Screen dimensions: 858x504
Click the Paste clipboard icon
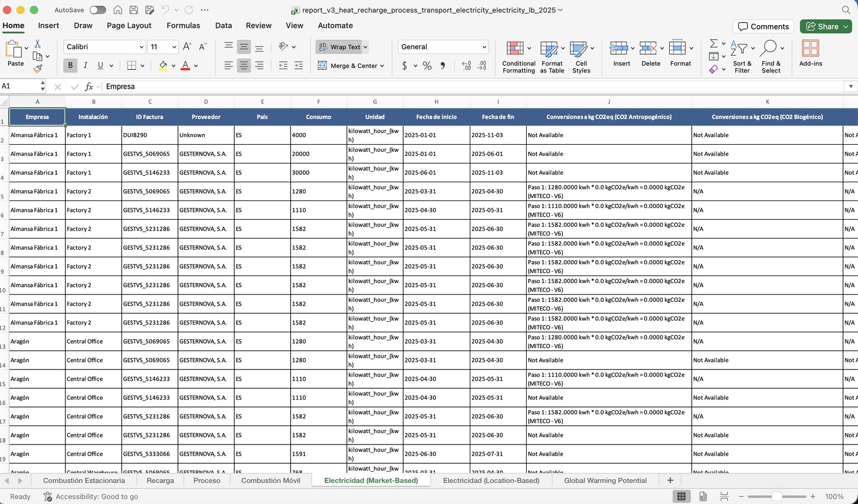click(13, 49)
